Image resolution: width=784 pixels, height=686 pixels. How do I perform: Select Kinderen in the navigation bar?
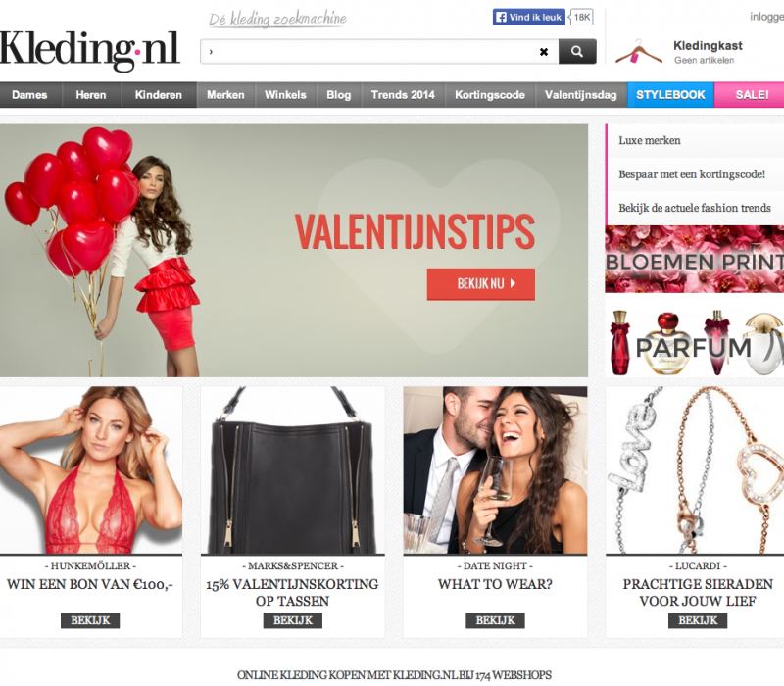coord(159,95)
